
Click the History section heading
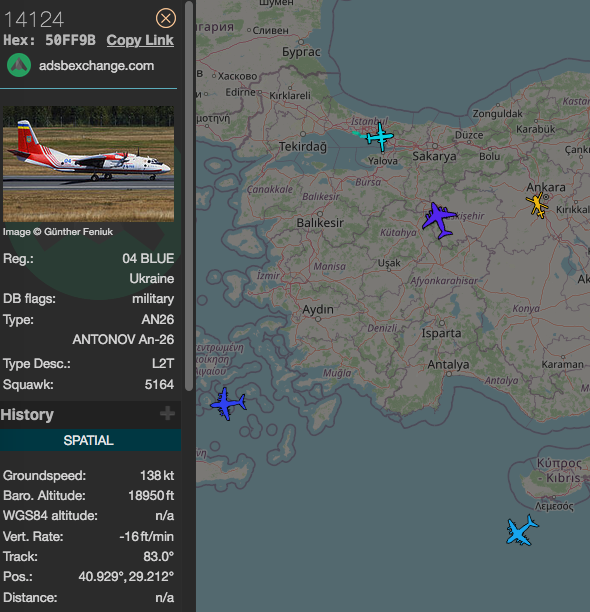click(27, 415)
